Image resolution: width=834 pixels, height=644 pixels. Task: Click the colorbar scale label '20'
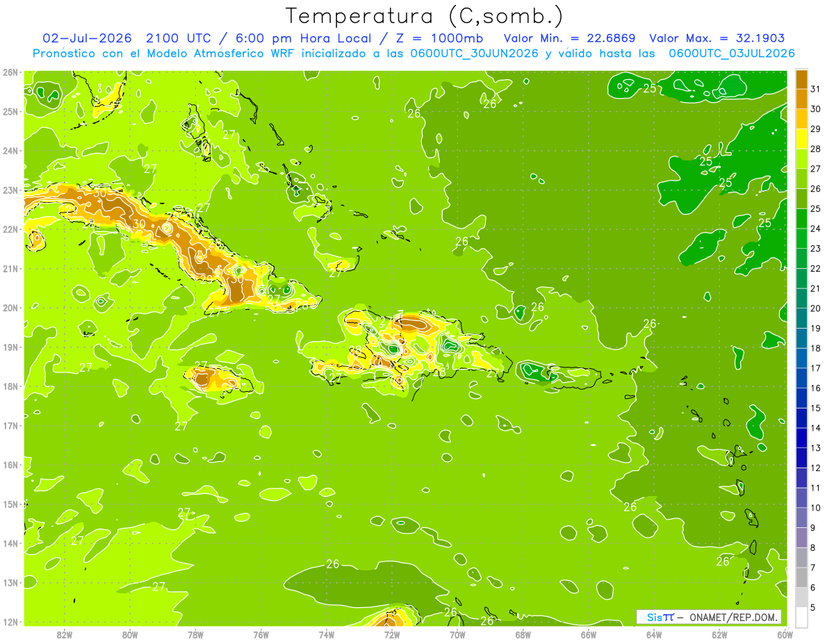click(815, 308)
